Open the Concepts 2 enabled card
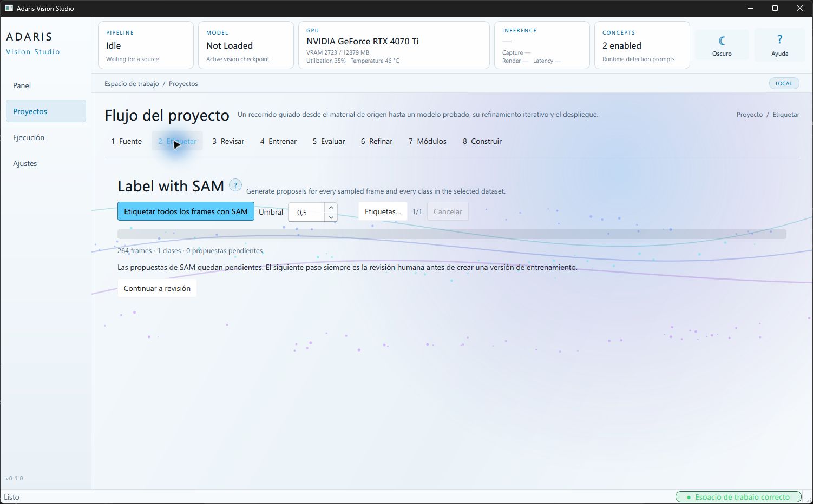This screenshot has height=504, width=813. (642, 45)
